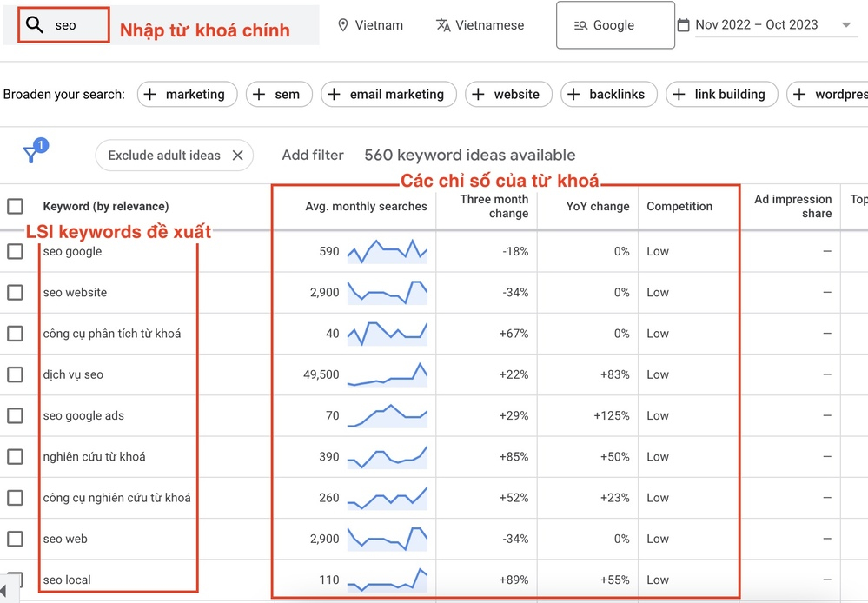
Task: Click the calendar icon beside date range
Action: [x=684, y=25]
